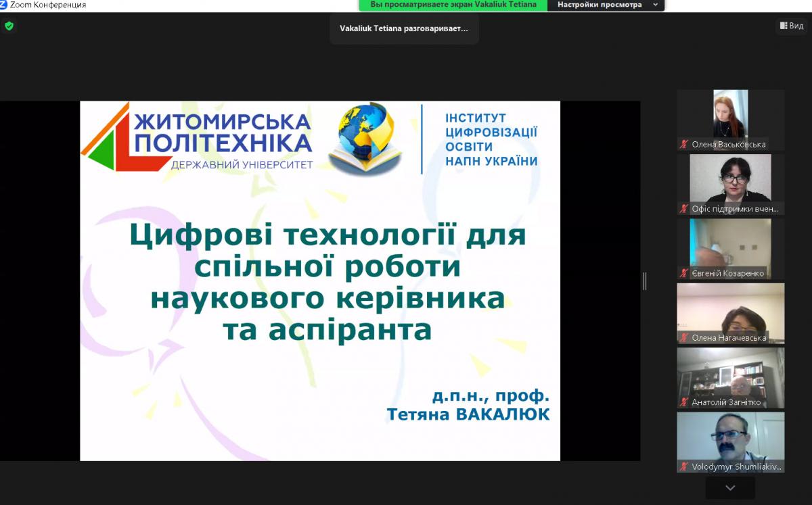Click the Житомирська Політехніка logo on the slide
812x505 pixels.
tap(198, 137)
